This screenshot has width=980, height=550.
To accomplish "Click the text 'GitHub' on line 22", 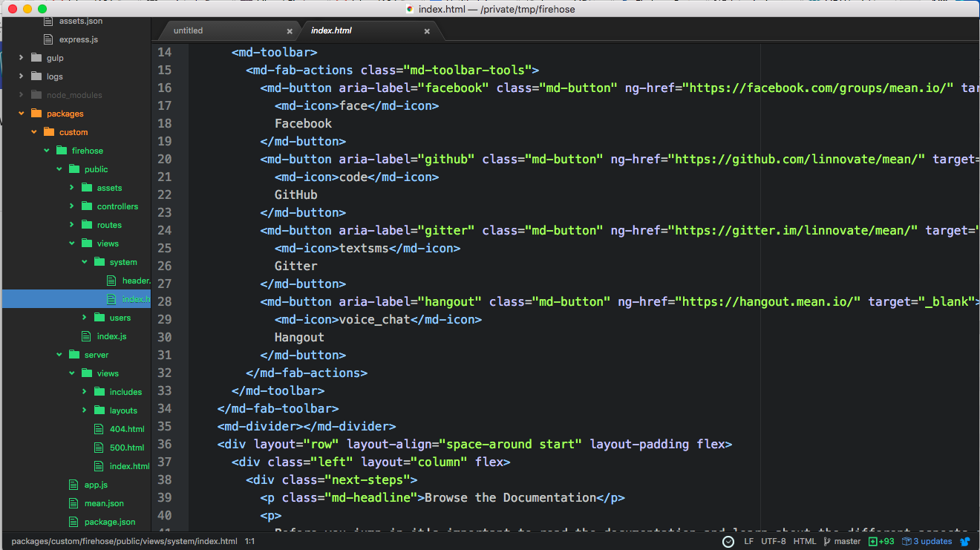I will (296, 194).
